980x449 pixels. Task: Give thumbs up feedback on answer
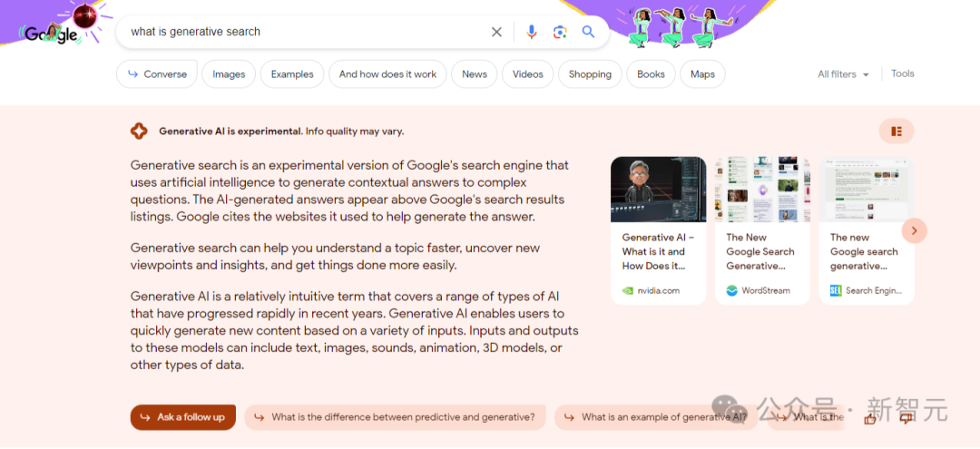(x=871, y=418)
